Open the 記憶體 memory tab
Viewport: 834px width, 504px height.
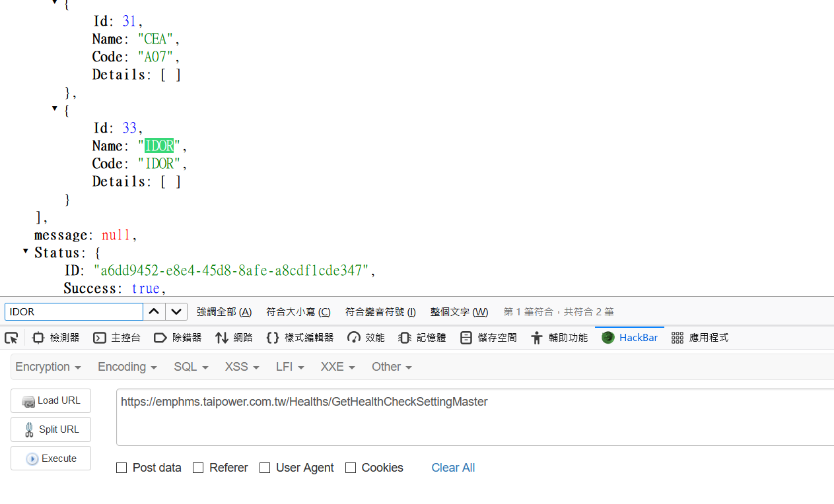coord(422,338)
